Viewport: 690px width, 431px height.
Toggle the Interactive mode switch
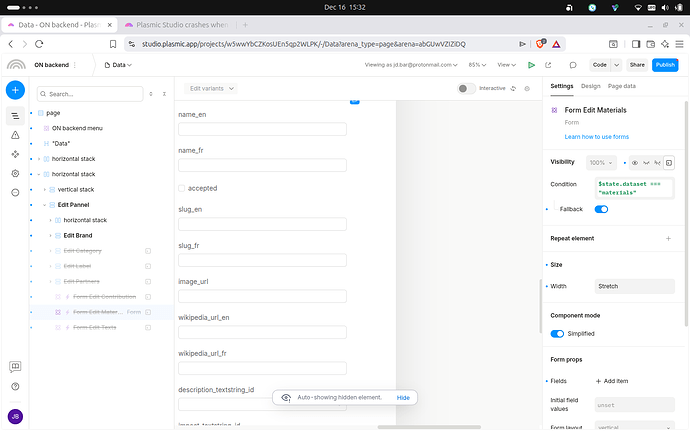click(x=466, y=88)
